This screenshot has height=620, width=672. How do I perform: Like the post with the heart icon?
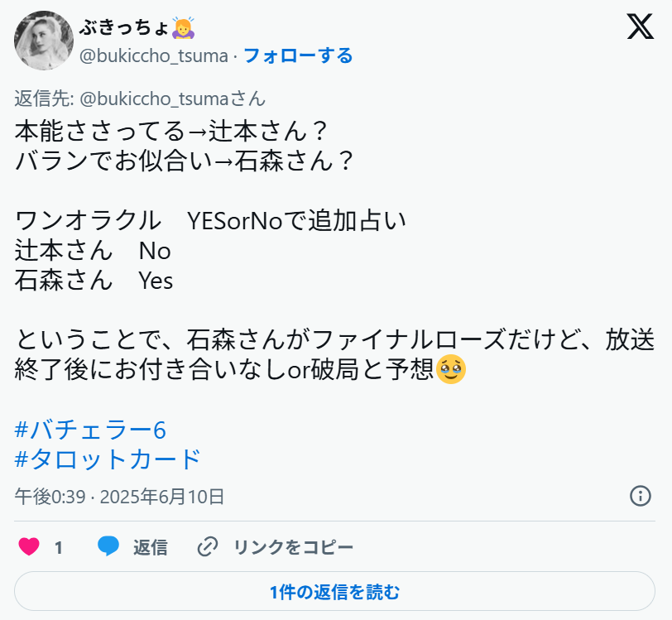(x=29, y=546)
